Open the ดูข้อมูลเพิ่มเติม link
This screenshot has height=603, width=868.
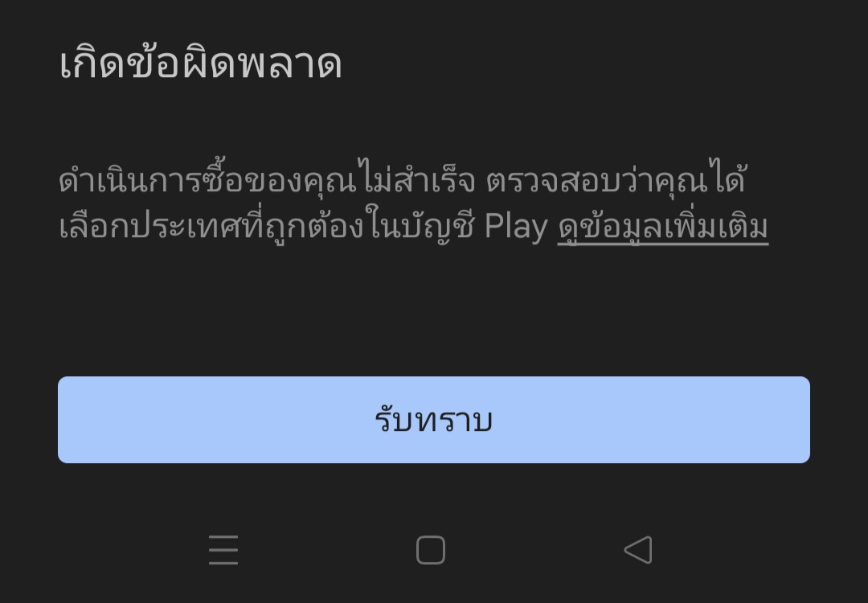[662, 227]
